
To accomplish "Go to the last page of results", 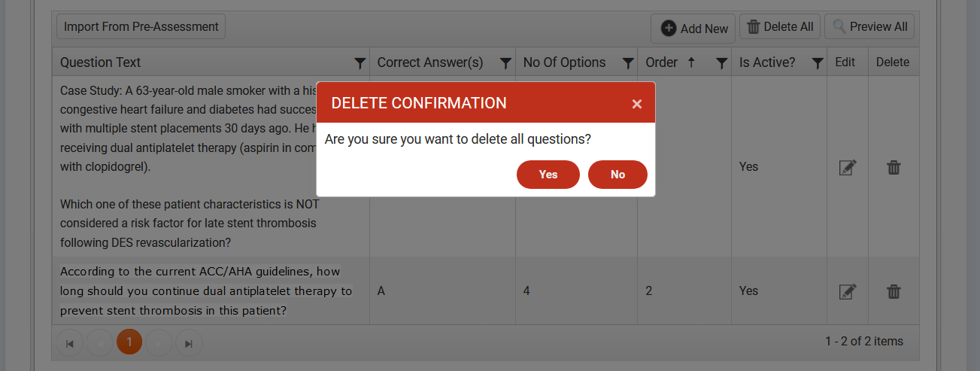I will [x=189, y=343].
